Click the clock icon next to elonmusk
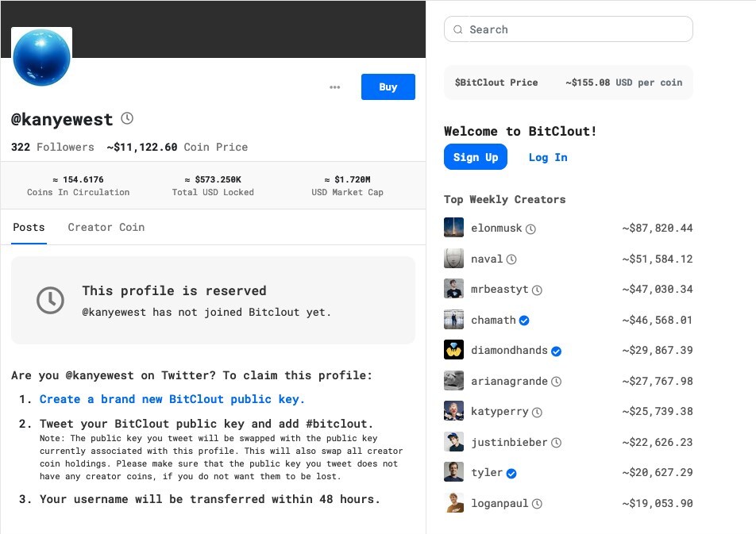This screenshot has width=756, height=534. 530,229
